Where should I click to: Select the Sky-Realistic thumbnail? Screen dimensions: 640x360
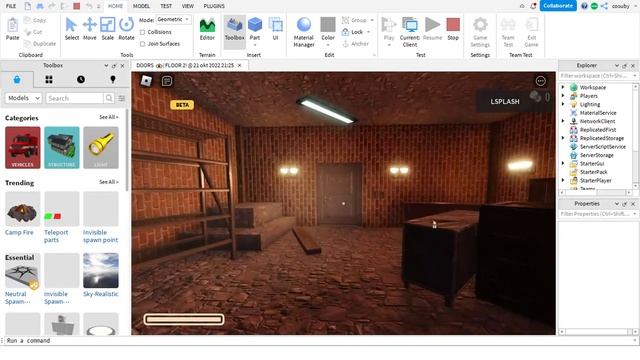coord(101,270)
